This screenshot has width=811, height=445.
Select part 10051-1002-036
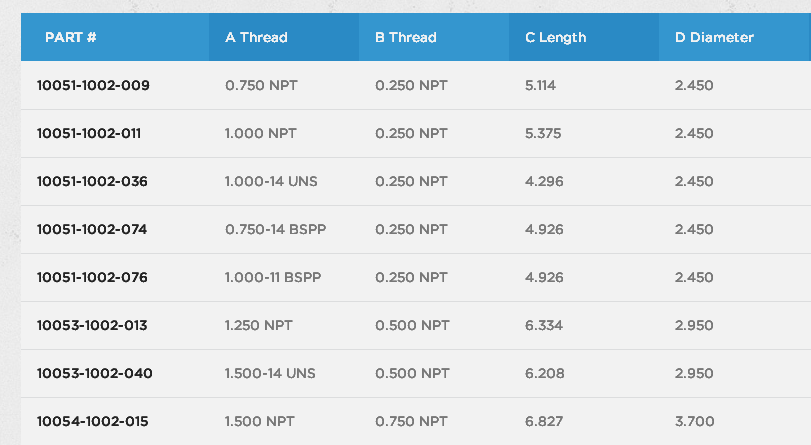coord(92,181)
